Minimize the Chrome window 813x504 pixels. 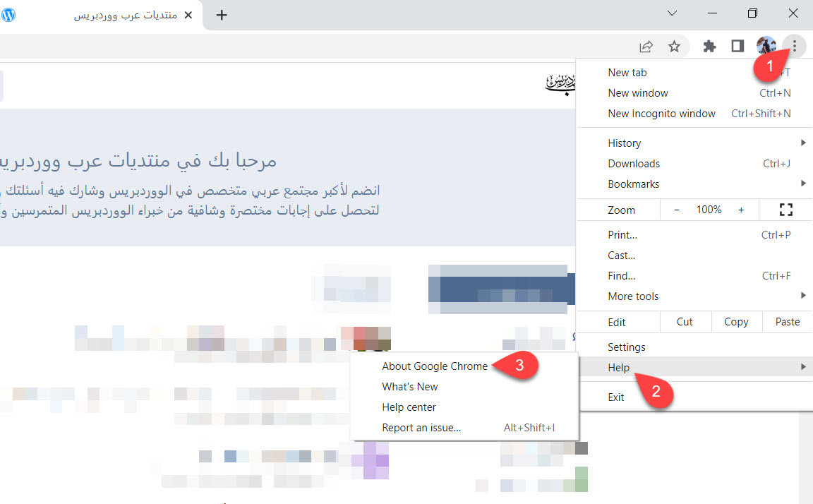[712, 13]
